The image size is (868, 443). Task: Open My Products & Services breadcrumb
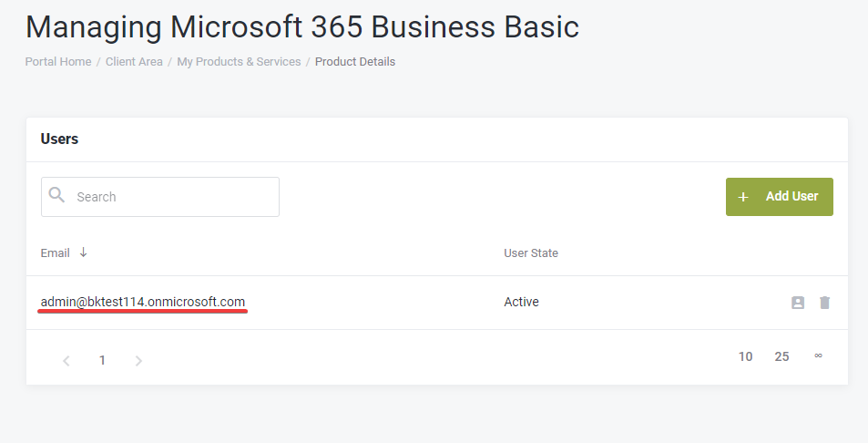(239, 61)
